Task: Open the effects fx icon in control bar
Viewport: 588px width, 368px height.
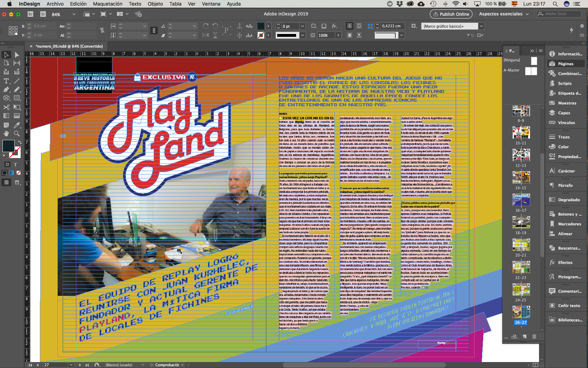Action: (334, 26)
